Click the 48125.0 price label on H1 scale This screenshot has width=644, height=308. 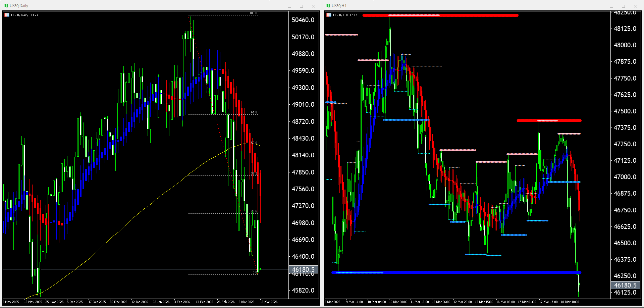click(x=625, y=29)
